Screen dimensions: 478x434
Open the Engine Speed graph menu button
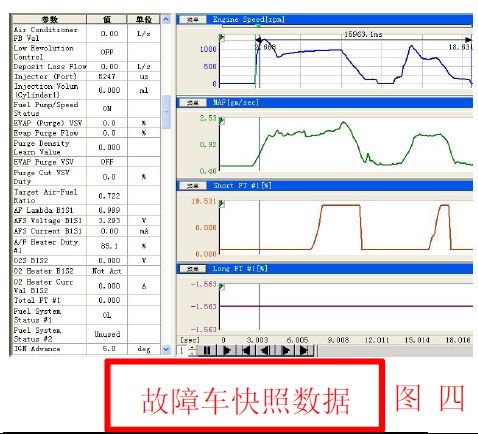tap(193, 20)
